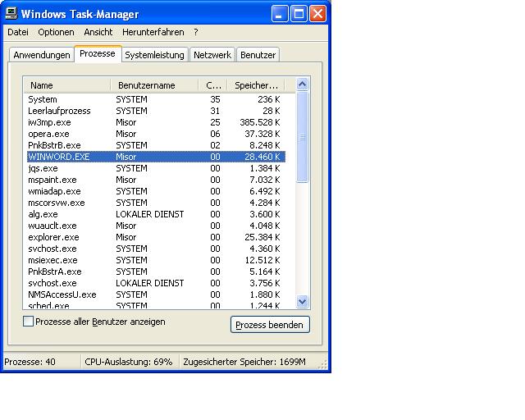Click the scrollbar up arrow

coord(303,84)
